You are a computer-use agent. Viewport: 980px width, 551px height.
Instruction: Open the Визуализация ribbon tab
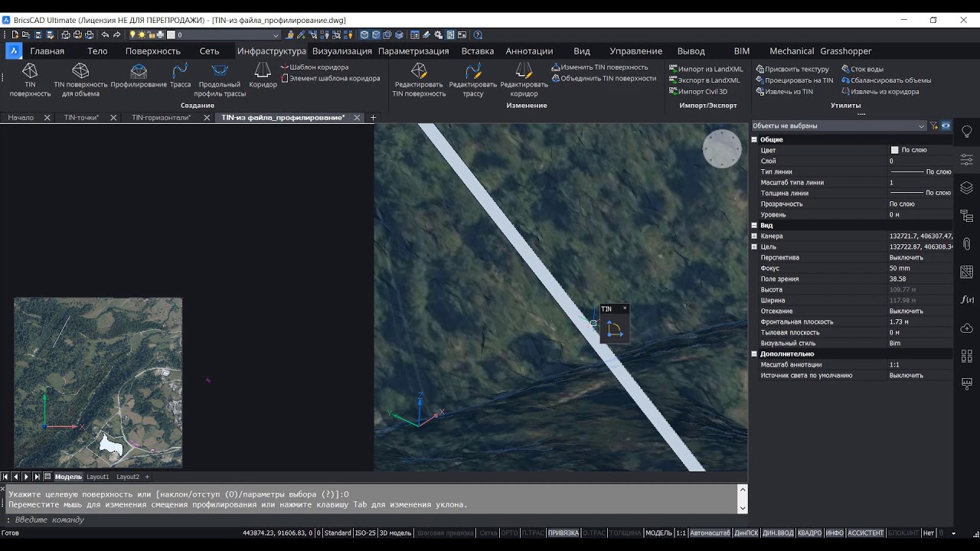tap(342, 51)
